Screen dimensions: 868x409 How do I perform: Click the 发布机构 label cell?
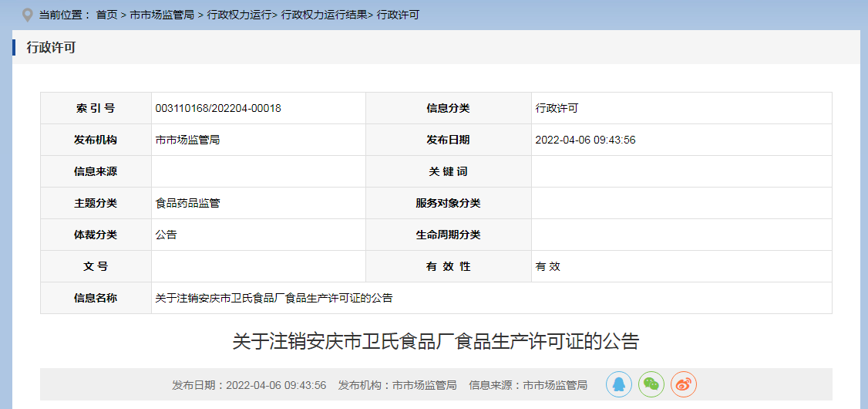(96, 140)
